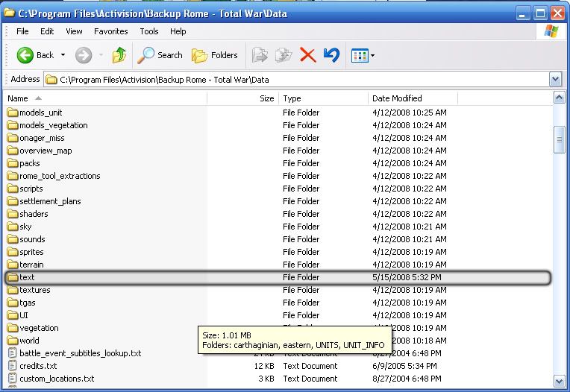Select the textures folder icon
570x392 pixels.
[x=13, y=290]
